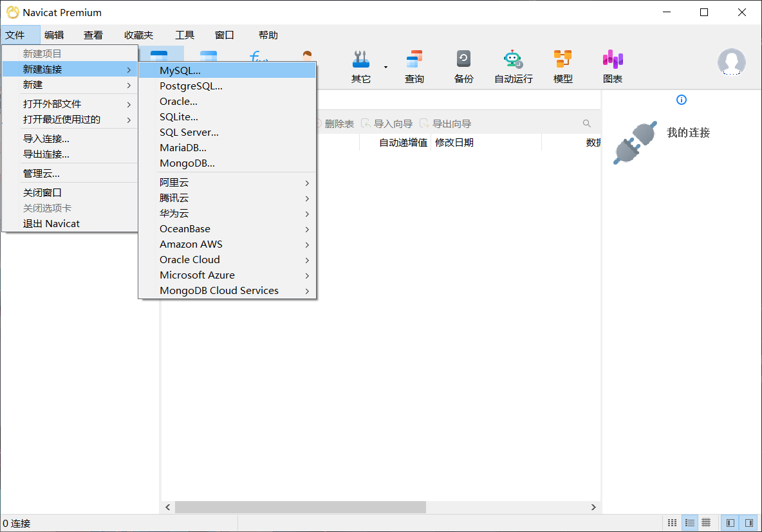Click 导入连接... menu entry
The image size is (762, 532).
coord(70,139)
